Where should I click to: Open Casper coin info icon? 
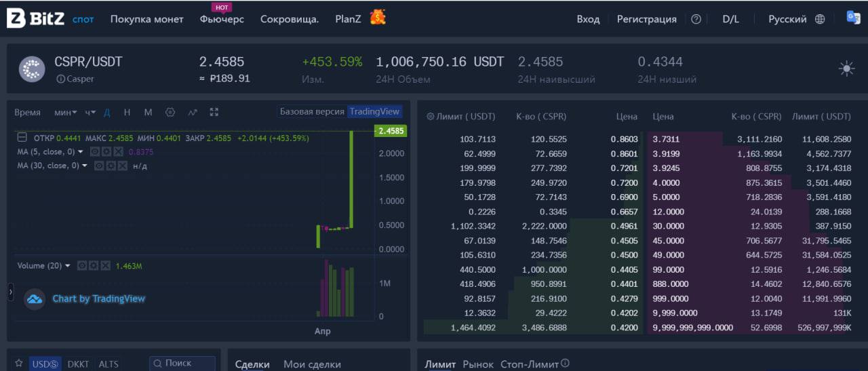(61, 79)
